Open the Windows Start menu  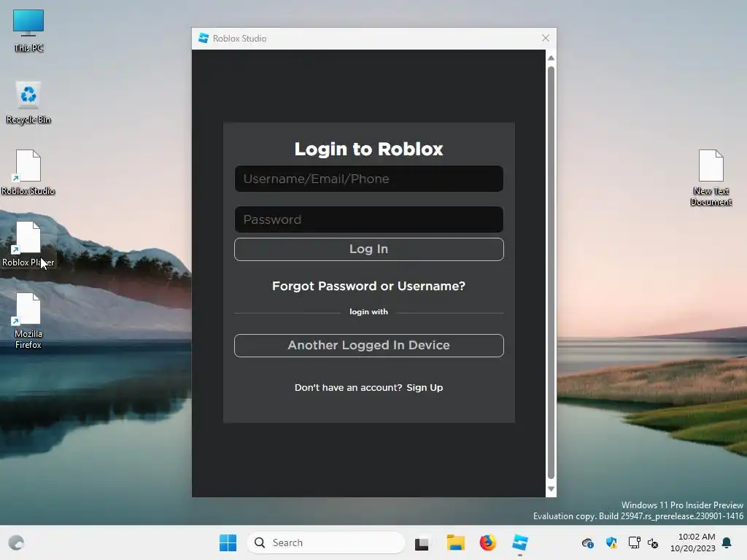click(228, 542)
